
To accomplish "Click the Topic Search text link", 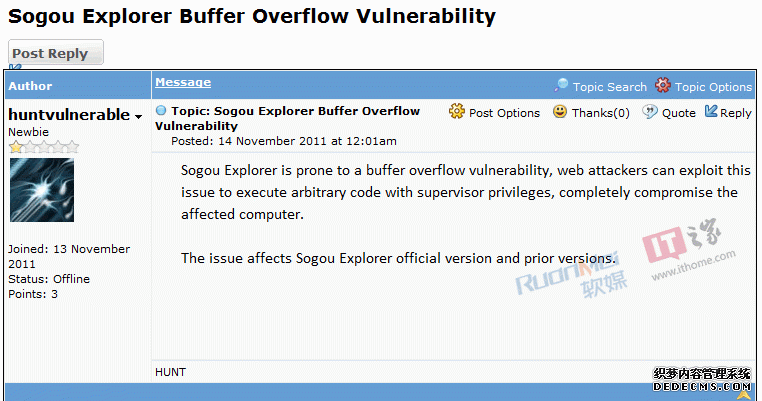I will (x=609, y=87).
